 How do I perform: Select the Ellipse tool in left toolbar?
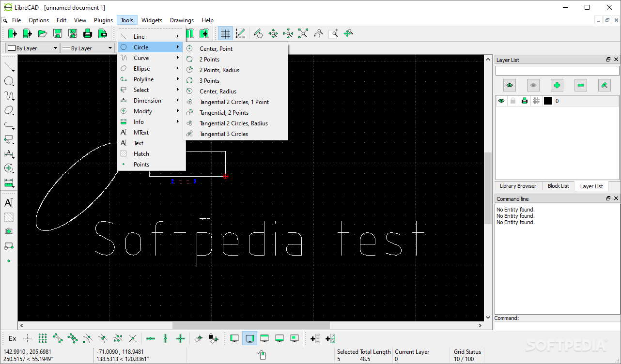click(x=9, y=110)
